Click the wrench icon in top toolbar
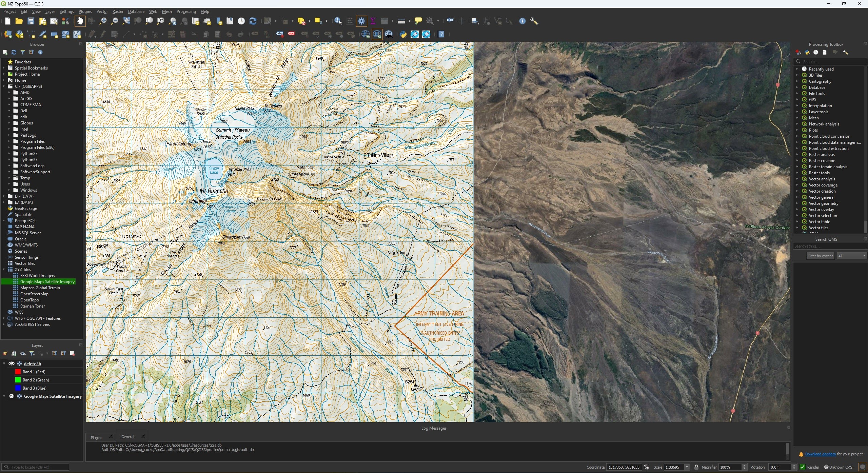The height and width of the screenshot is (473, 868). (x=534, y=21)
